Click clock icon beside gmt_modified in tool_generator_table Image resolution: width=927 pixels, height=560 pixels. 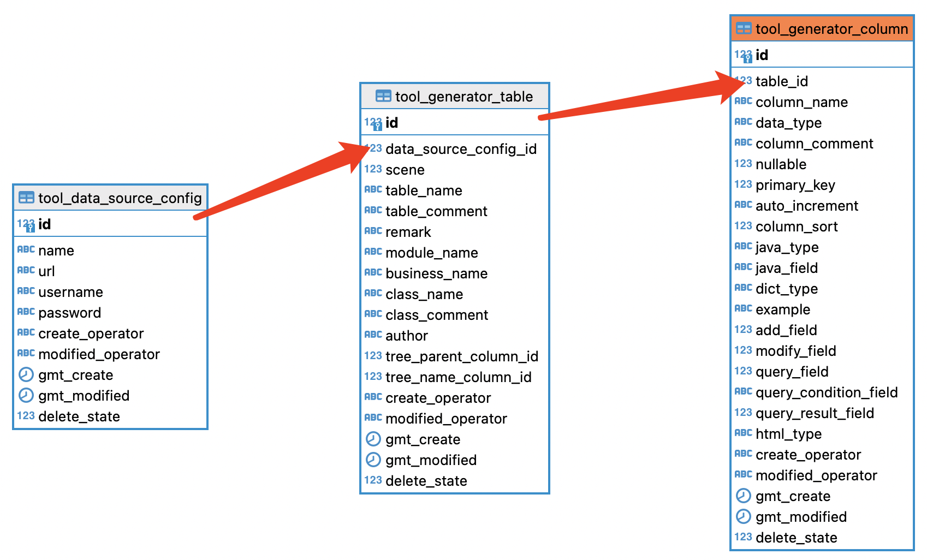click(x=373, y=460)
